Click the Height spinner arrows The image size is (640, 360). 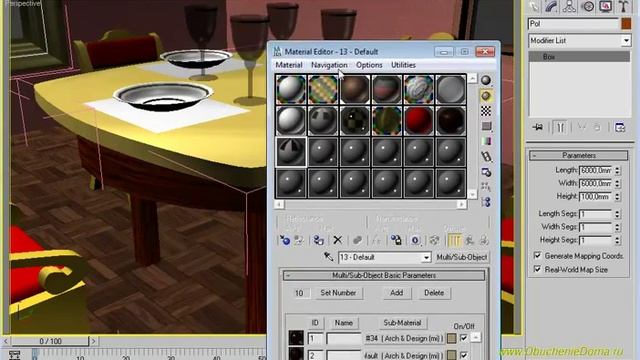click(x=617, y=197)
